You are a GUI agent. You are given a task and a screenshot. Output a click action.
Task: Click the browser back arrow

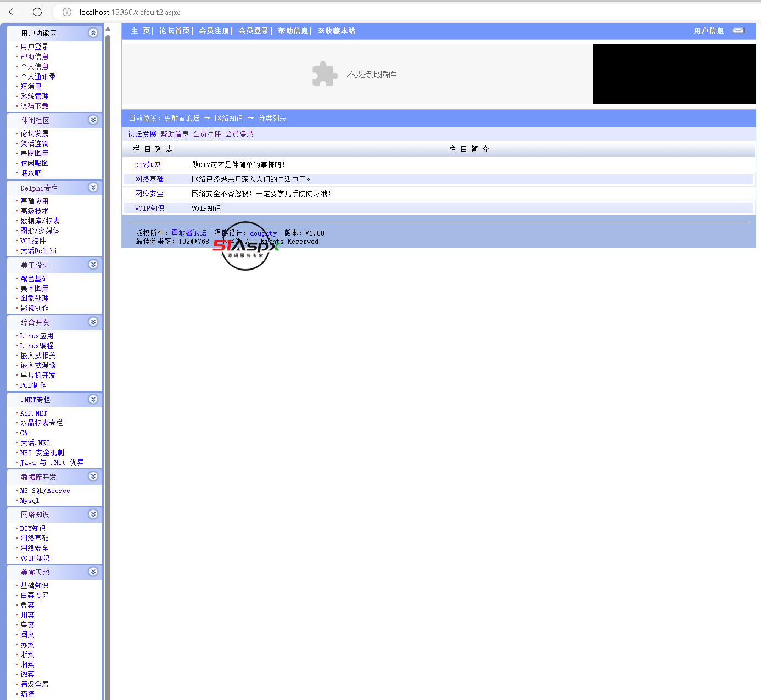13,12
